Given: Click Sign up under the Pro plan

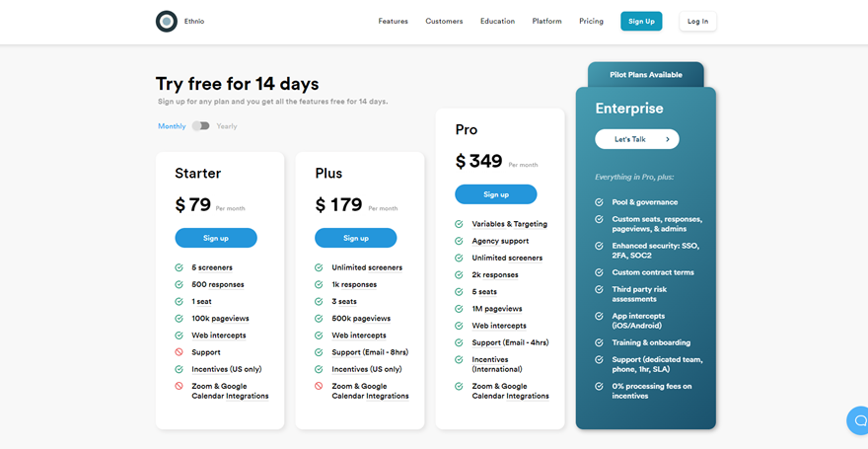Looking at the screenshot, I should (496, 194).
